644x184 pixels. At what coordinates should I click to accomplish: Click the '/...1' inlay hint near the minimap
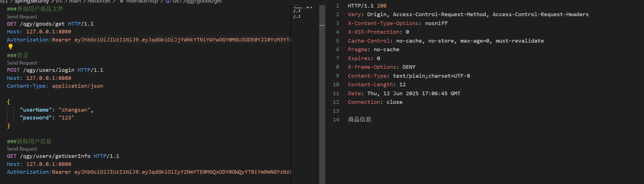297,11
